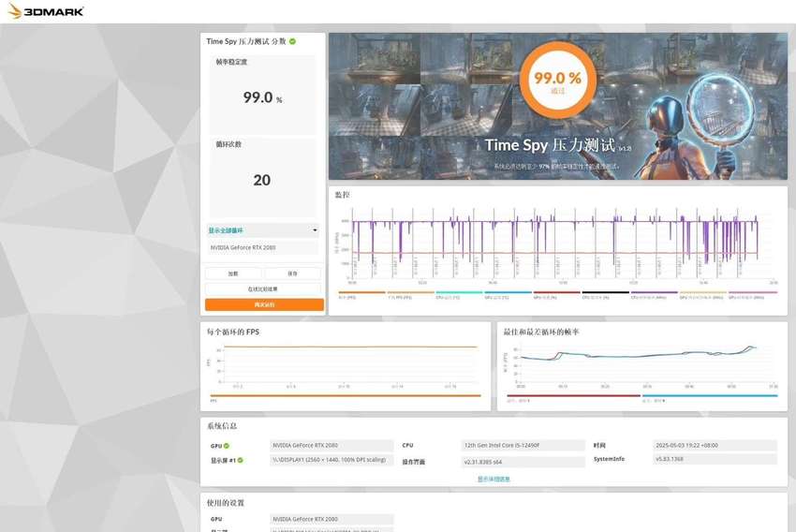The image size is (796, 532).
Task: Toggle the dark red GPU load legend swatch
Action: tap(556, 292)
